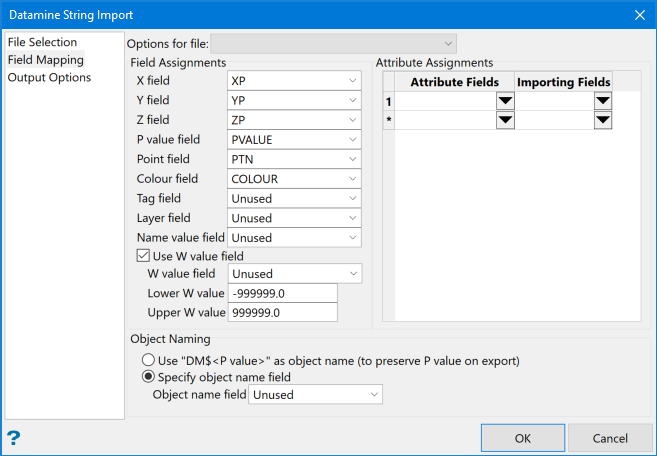Click the Lower W value input
The height and width of the screenshot is (456, 657).
tap(282, 293)
